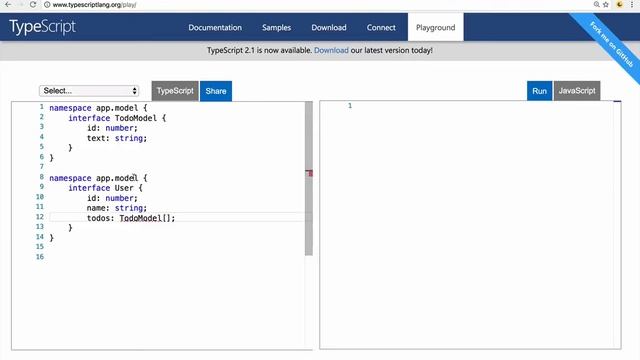The width and height of the screenshot is (640, 360).
Task: Follow the Download link in the banner
Action: pyautogui.click(x=331, y=50)
